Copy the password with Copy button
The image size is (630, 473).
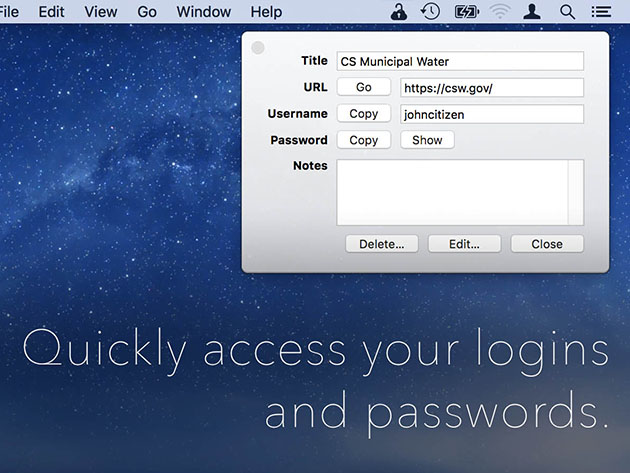[x=364, y=140]
